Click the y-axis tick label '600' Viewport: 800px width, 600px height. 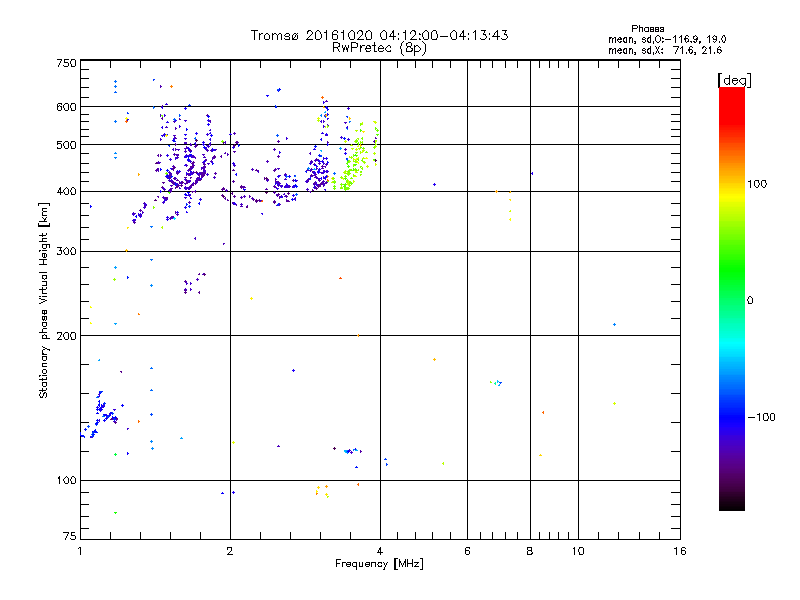coord(66,107)
